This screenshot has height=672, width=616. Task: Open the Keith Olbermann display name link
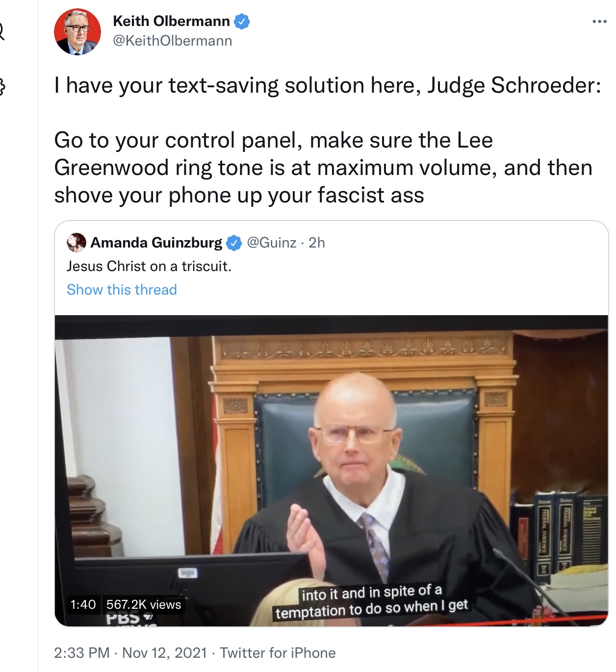click(x=171, y=21)
